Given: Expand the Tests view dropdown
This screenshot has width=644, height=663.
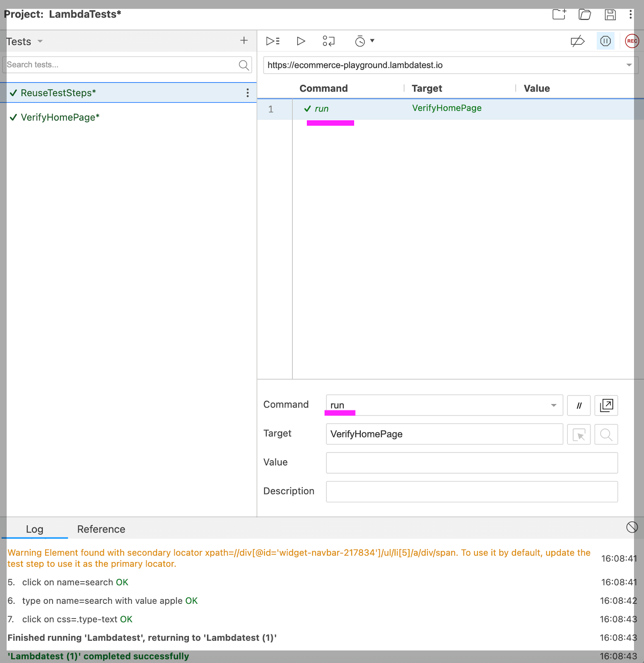Looking at the screenshot, I should pyautogui.click(x=40, y=41).
